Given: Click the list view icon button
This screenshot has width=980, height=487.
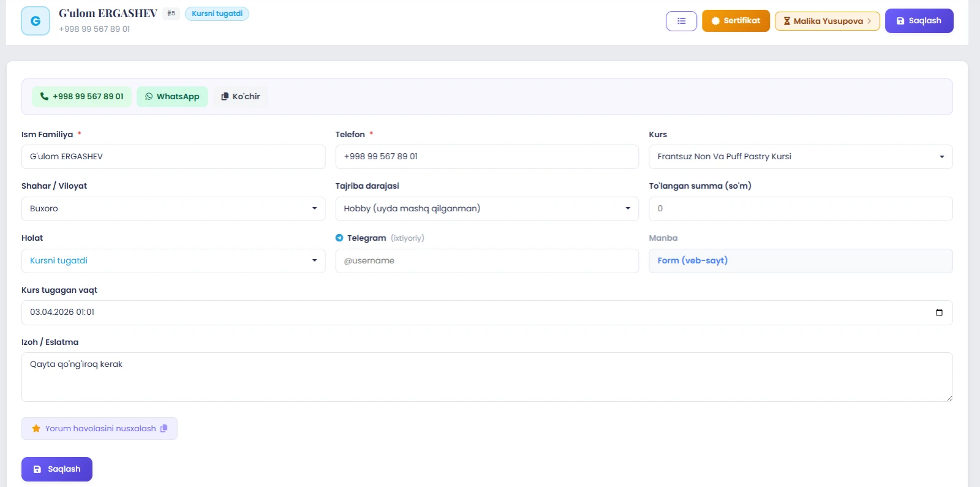Looking at the screenshot, I should [x=681, y=21].
